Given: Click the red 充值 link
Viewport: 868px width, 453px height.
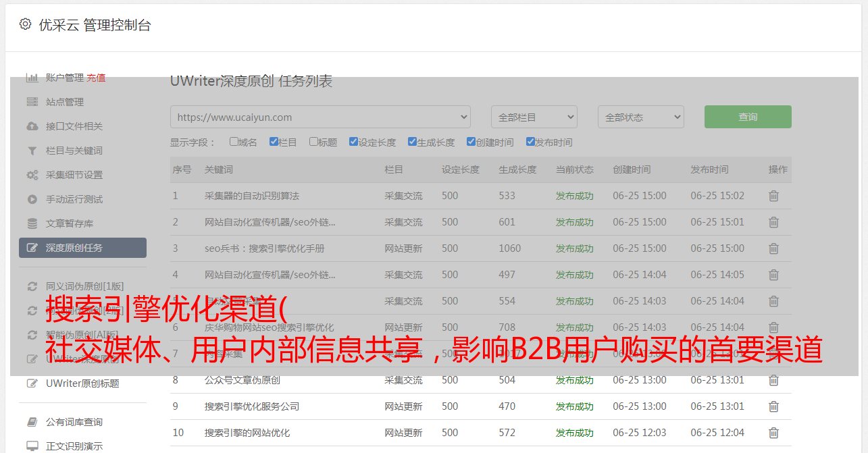Looking at the screenshot, I should pyautogui.click(x=96, y=78).
